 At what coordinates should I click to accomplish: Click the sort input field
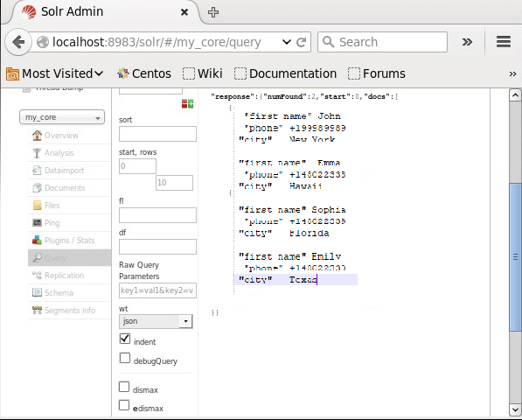point(157,134)
